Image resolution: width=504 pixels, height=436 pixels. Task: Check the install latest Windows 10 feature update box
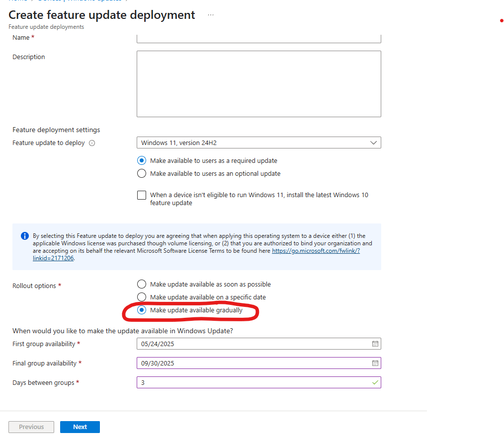coord(142,195)
